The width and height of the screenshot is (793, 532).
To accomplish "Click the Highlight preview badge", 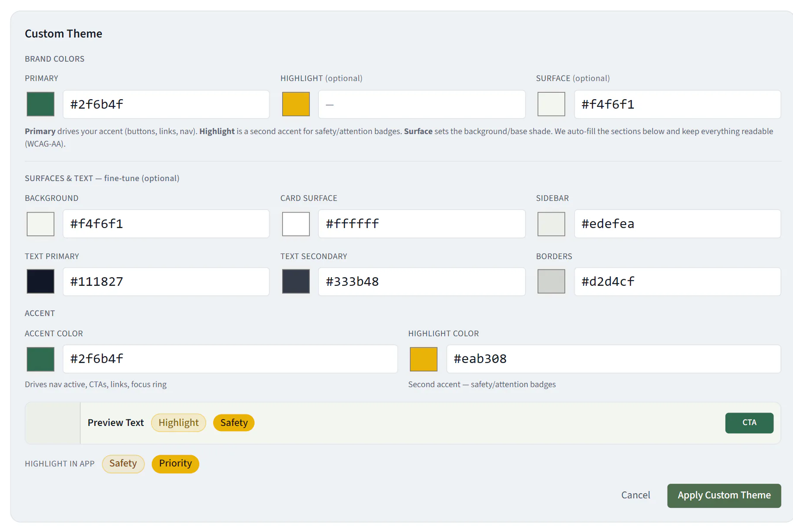I will (x=179, y=423).
